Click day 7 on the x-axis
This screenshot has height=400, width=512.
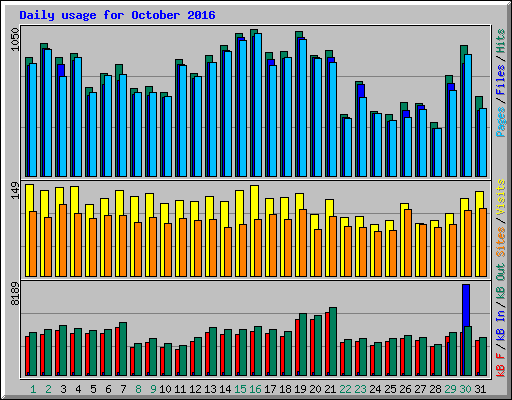(x=123, y=389)
